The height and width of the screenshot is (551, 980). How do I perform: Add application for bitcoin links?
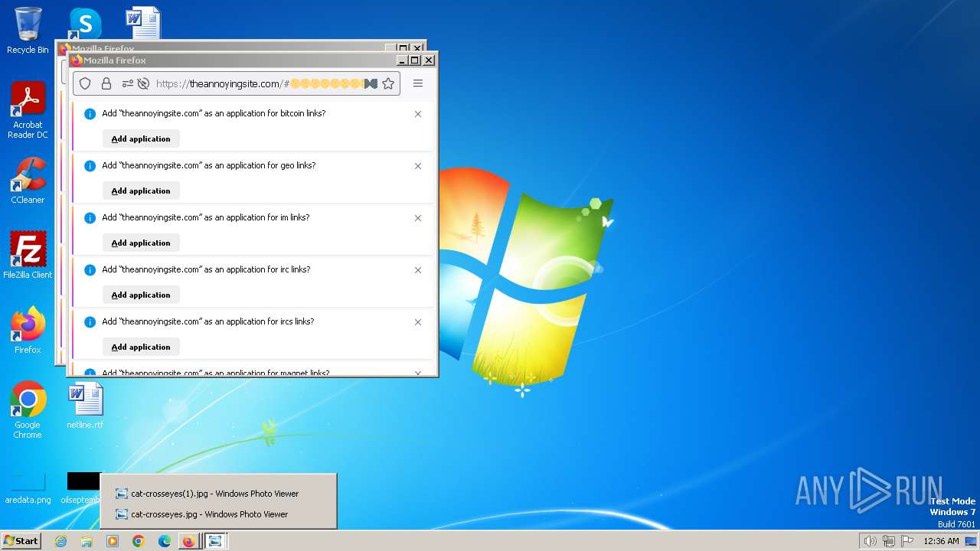pyautogui.click(x=141, y=139)
